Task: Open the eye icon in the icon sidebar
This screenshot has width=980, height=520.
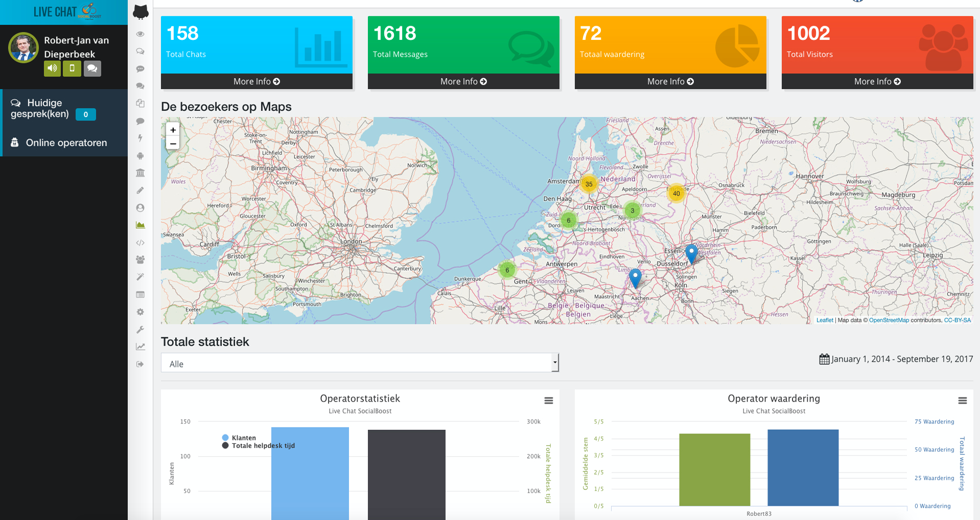Action: (140, 34)
